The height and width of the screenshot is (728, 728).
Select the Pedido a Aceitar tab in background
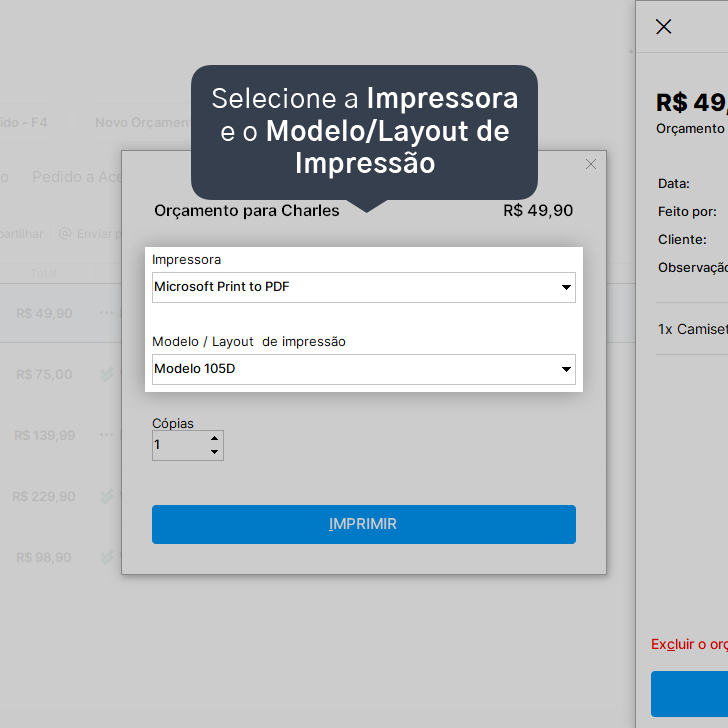tap(77, 177)
